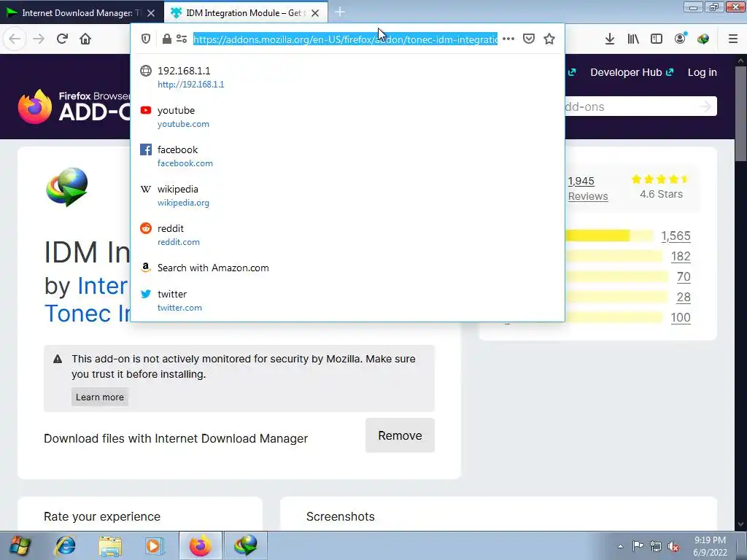Select Search with Amazon.com

tap(347, 268)
